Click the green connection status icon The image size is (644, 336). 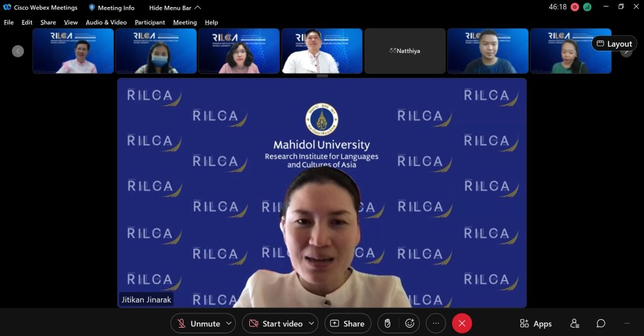(587, 7)
